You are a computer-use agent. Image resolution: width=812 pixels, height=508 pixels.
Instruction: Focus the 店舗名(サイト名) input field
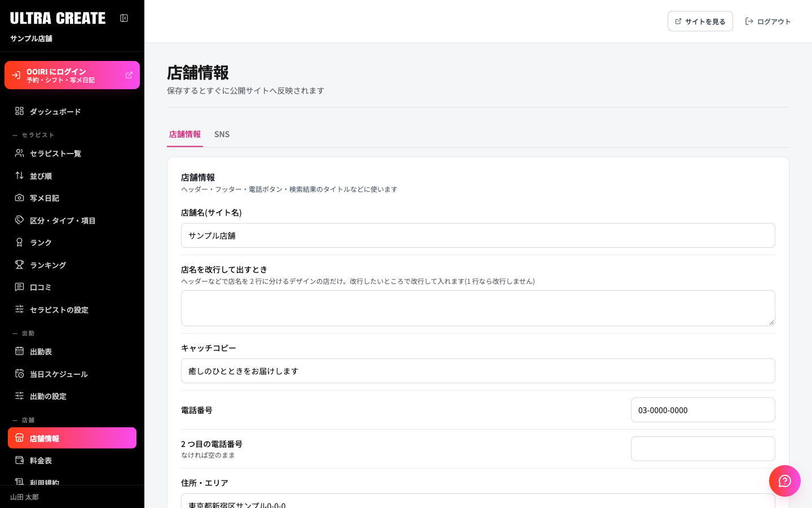tap(478, 235)
